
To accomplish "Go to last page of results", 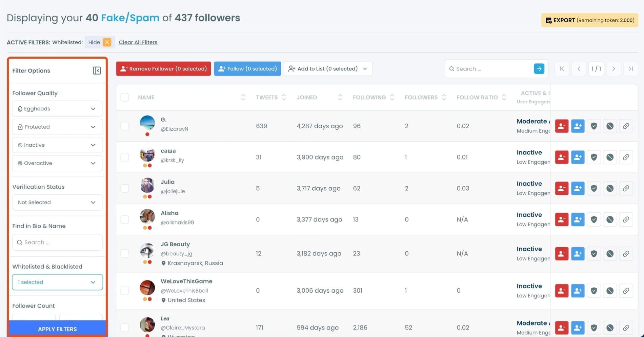I will point(630,69).
